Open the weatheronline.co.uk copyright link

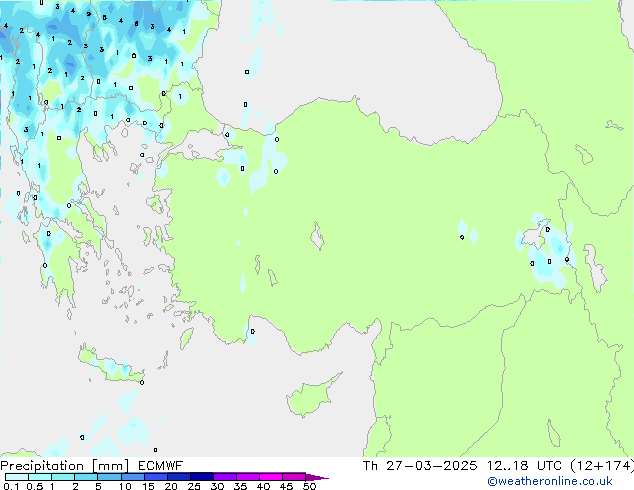coord(550,481)
